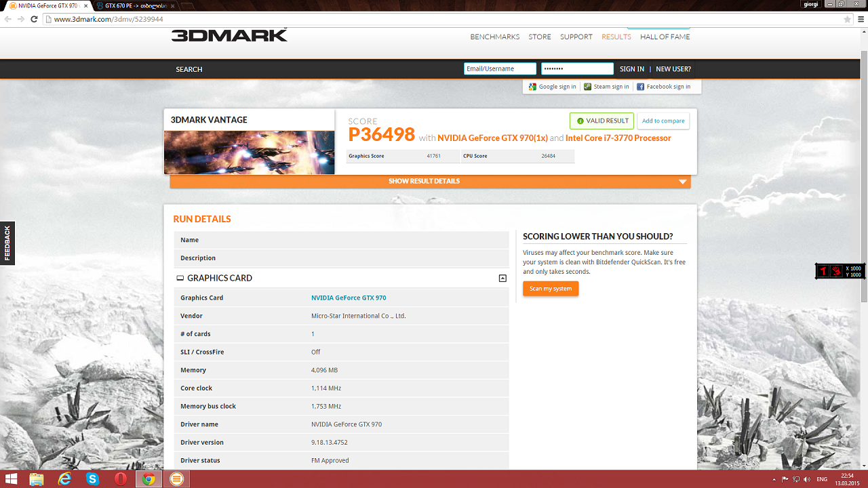Screen dimensions: 868x488
Task: Open Facebook sign in option
Action: [x=663, y=87]
